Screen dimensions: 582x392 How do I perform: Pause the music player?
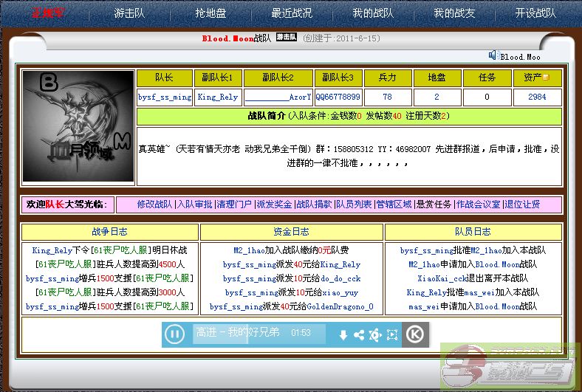[174, 334]
